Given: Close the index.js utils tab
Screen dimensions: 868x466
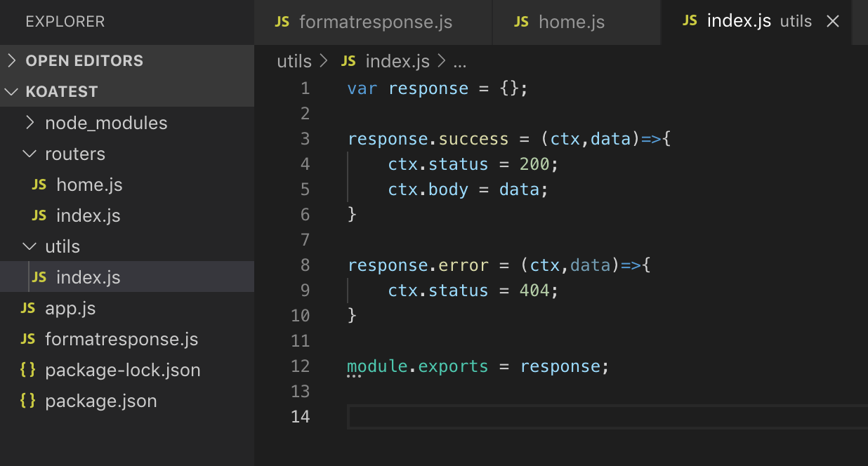Looking at the screenshot, I should pyautogui.click(x=833, y=22).
